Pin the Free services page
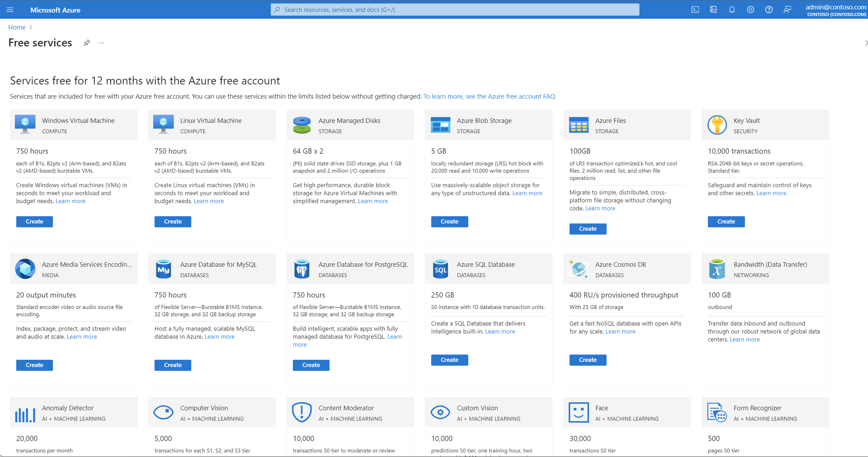The height and width of the screenshot is (457, 868). pyautogui.click(x=86, y=43)
